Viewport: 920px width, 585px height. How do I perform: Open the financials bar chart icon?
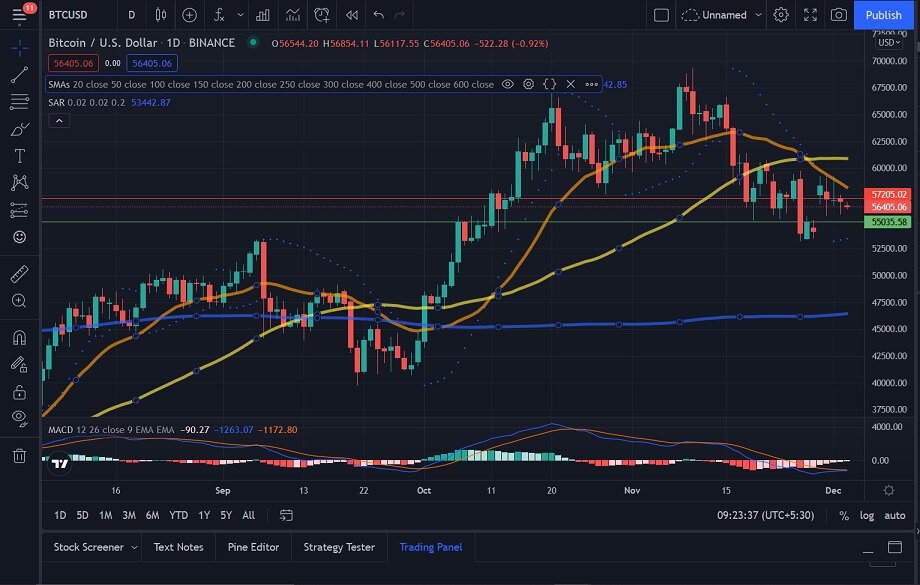coord(263,15)
